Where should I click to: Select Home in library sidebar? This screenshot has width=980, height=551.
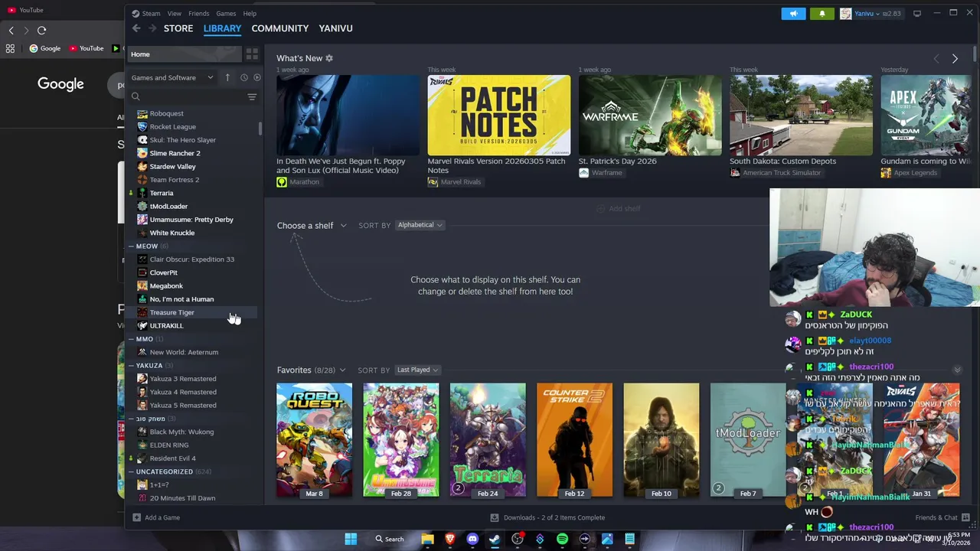point(184,54)
